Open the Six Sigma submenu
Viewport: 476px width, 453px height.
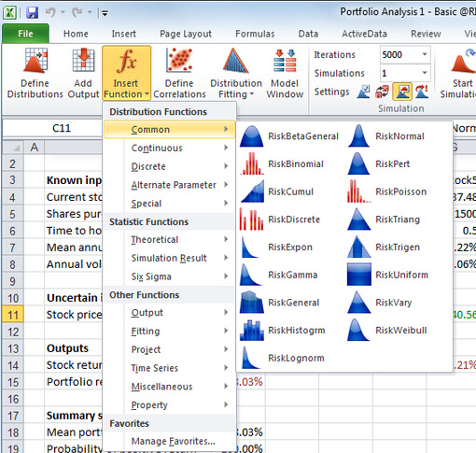click(x=169, y=276)
